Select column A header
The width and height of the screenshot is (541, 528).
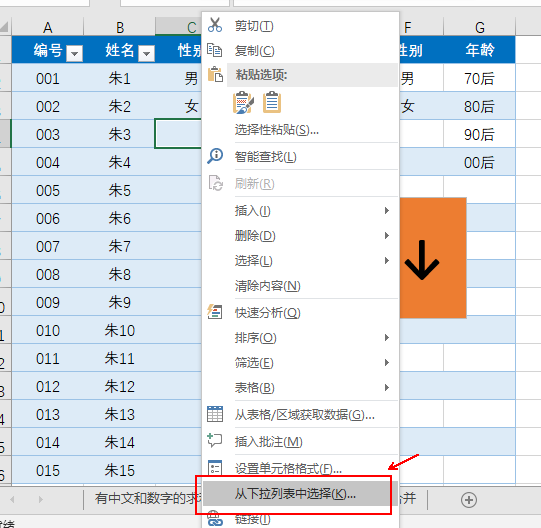pyautogui.click(x=48, y=27)
